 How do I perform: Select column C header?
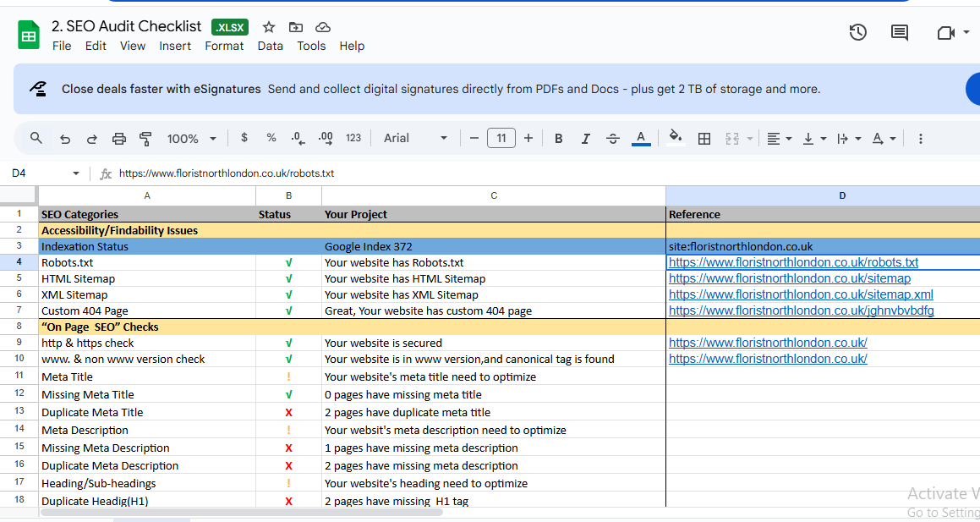(x=494, y=195)
